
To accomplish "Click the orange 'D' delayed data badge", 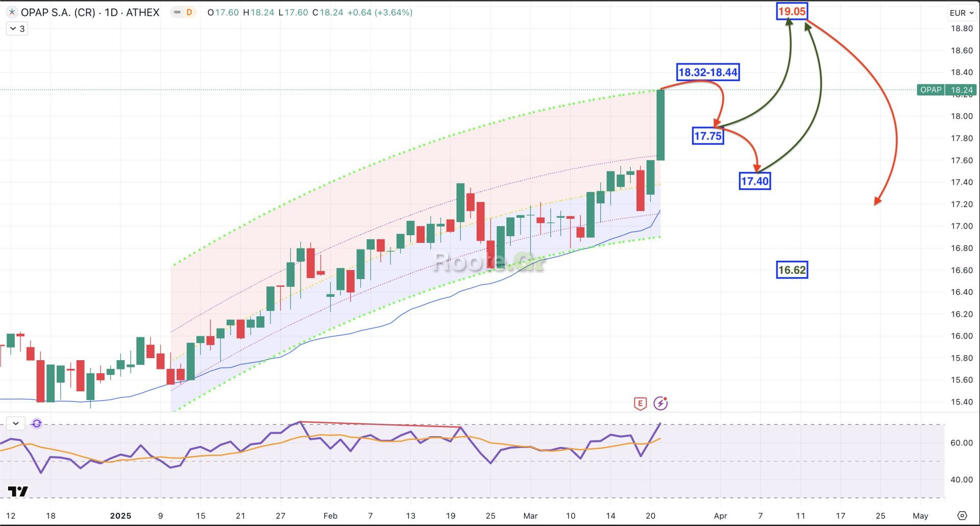I will pos(189,12).
